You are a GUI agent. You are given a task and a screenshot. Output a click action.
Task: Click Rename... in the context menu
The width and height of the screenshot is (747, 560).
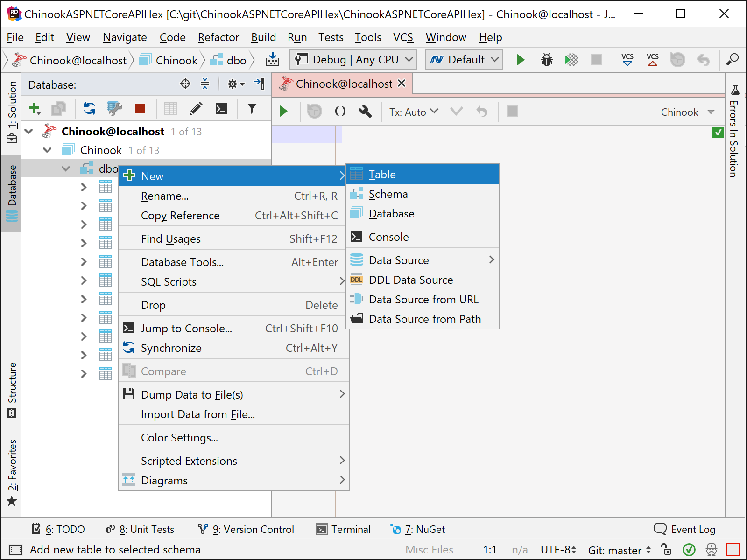coord(234,196)
